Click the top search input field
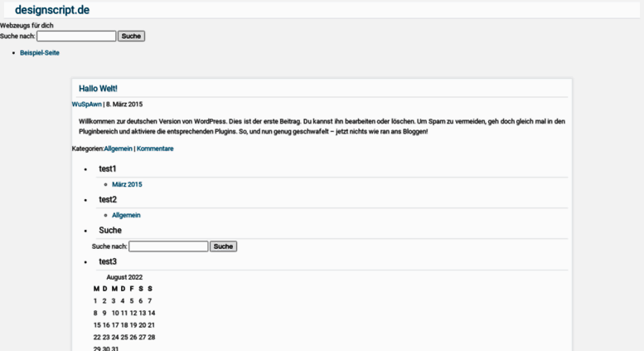This screenshot has width=644, height=351. [76, 37]
